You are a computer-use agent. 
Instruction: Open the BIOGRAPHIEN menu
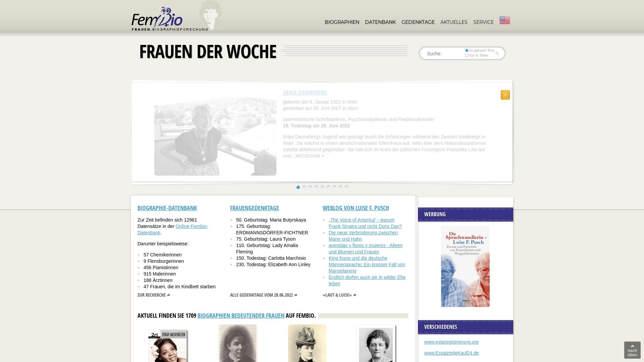pos(342,22)
